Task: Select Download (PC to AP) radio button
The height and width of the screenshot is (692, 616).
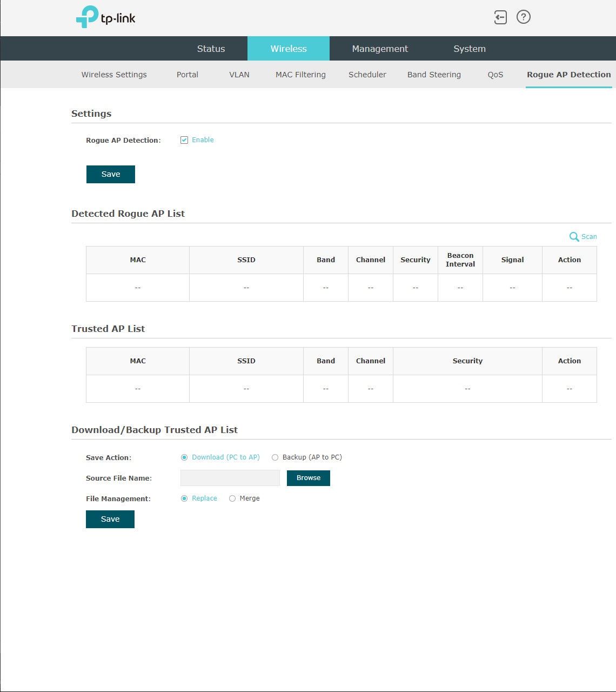Action: [x=184, y=457]
